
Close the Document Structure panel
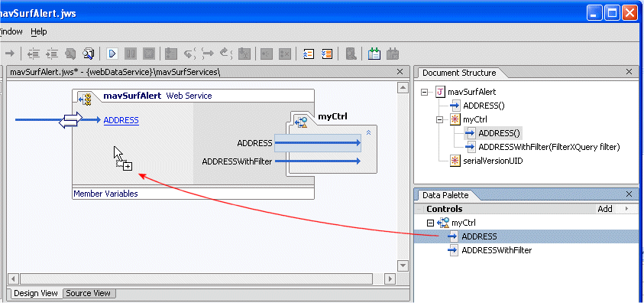pyautogui.click(x=629, y=71)
